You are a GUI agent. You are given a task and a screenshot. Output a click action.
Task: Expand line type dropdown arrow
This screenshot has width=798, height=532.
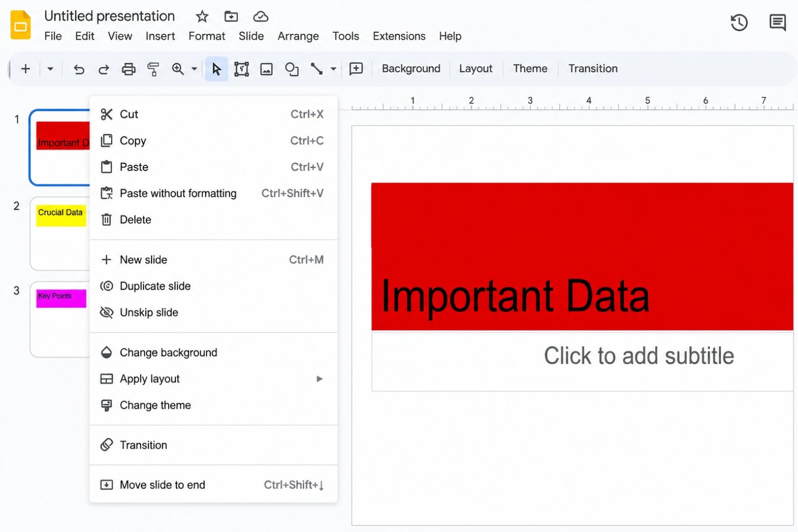[x=334, y=69]
